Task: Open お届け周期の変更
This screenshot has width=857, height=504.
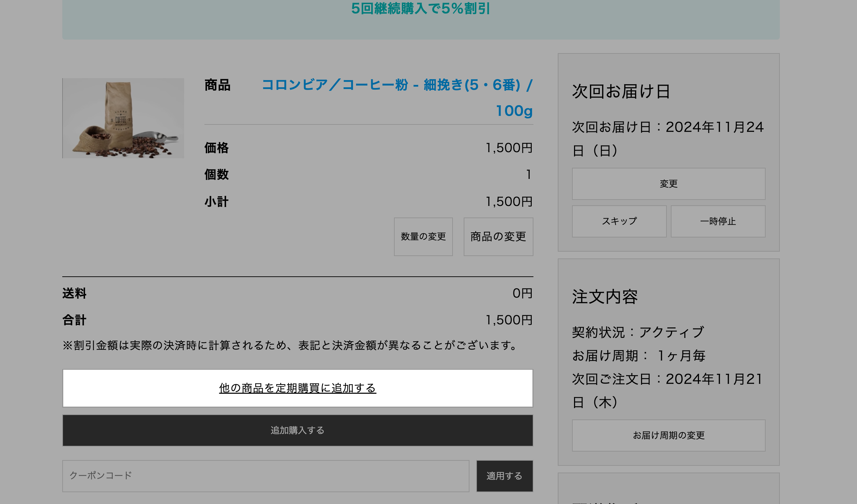Action: point(668,435)
